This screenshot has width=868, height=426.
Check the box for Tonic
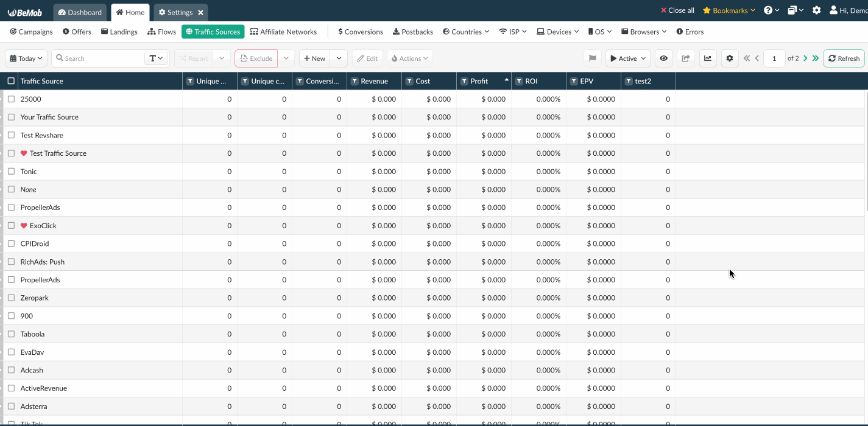[11, 172]
